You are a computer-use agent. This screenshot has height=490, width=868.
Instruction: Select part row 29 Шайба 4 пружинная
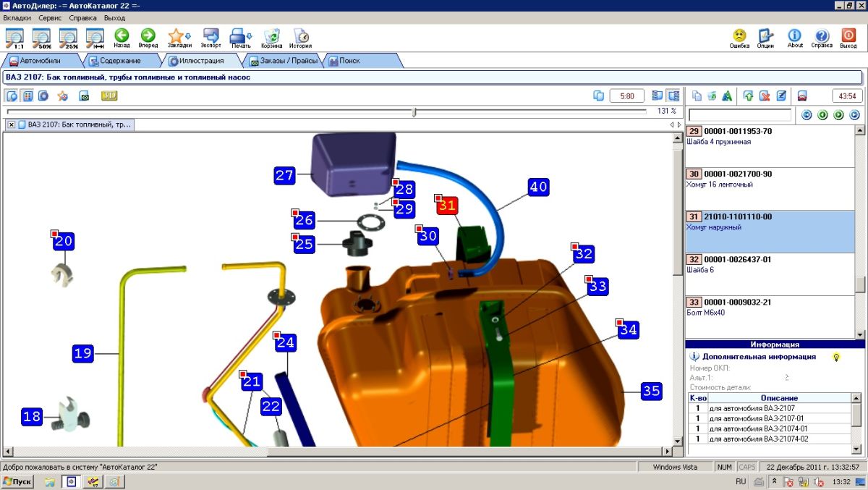tap(770, 146)
